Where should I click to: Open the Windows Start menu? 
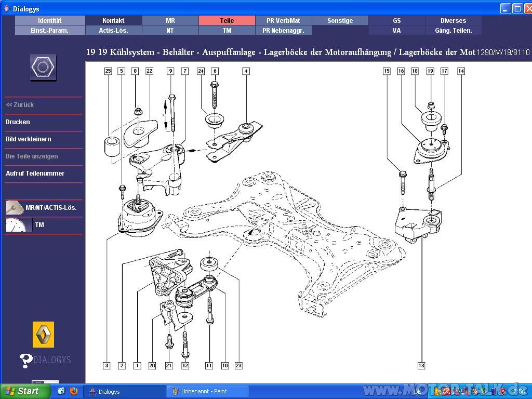24,391
